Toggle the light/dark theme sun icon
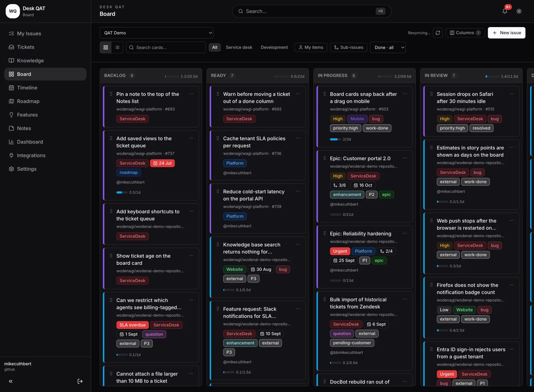 coord(519,11)
